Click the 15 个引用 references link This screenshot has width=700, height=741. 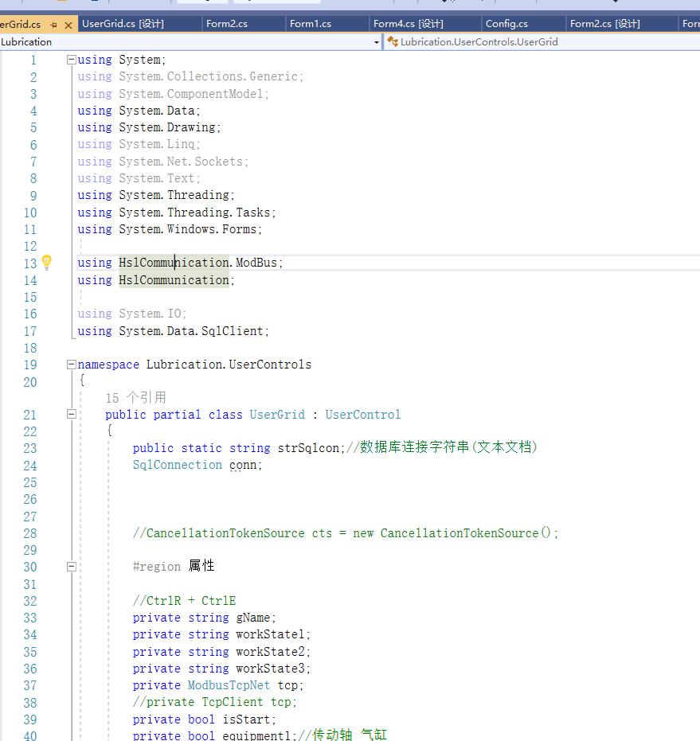(x=135, y=397)
